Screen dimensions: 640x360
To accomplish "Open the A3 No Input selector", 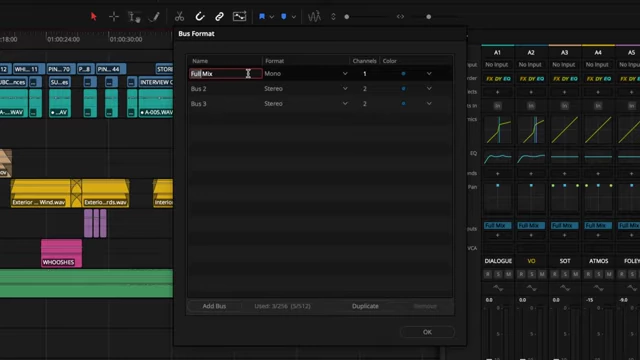I will [x=564, y=64].
